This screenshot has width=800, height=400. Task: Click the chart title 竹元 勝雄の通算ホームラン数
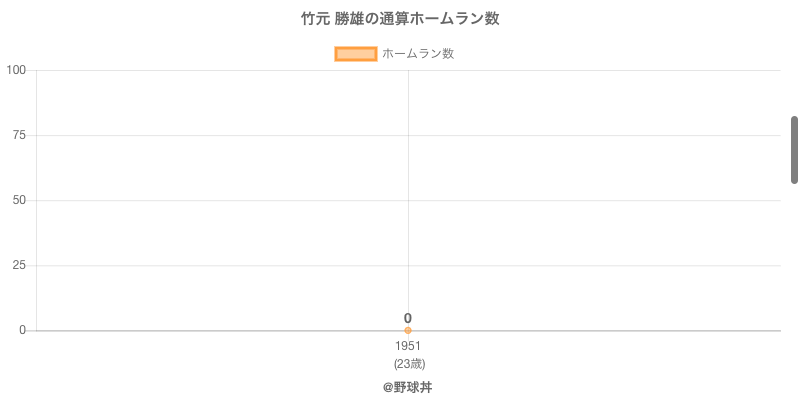pyautogui.click(x=400, y=19)
